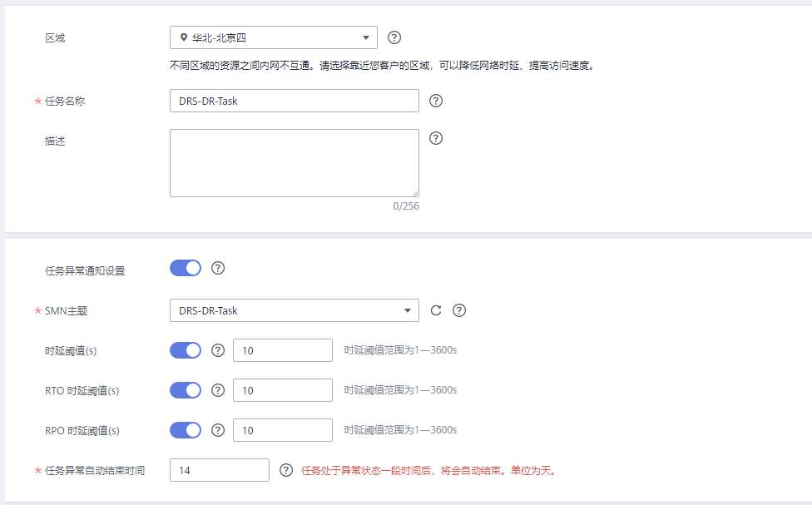
Task: Click the RTO 时延阈值 help icon
Action: pyautogui.click(x=218, y=390)
